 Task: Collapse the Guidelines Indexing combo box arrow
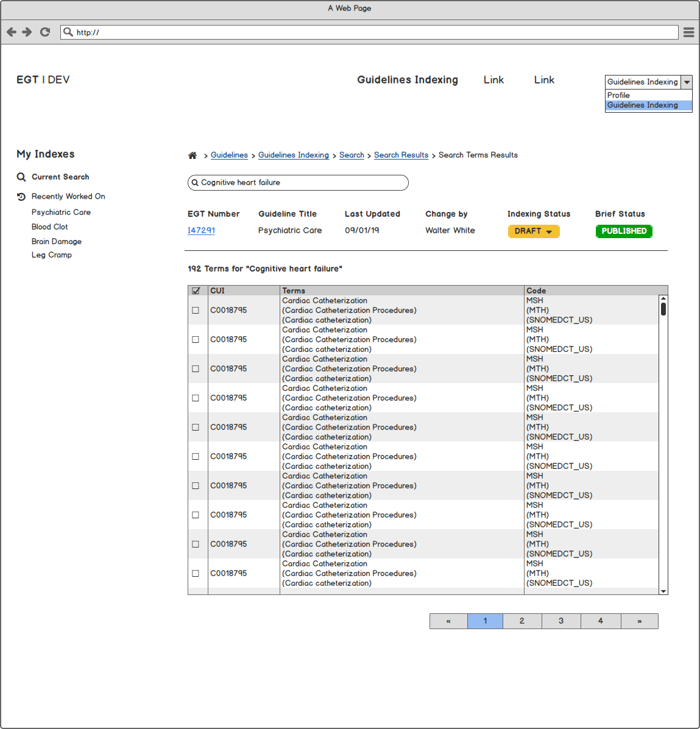pyautogui.click(x=687, y=82)
